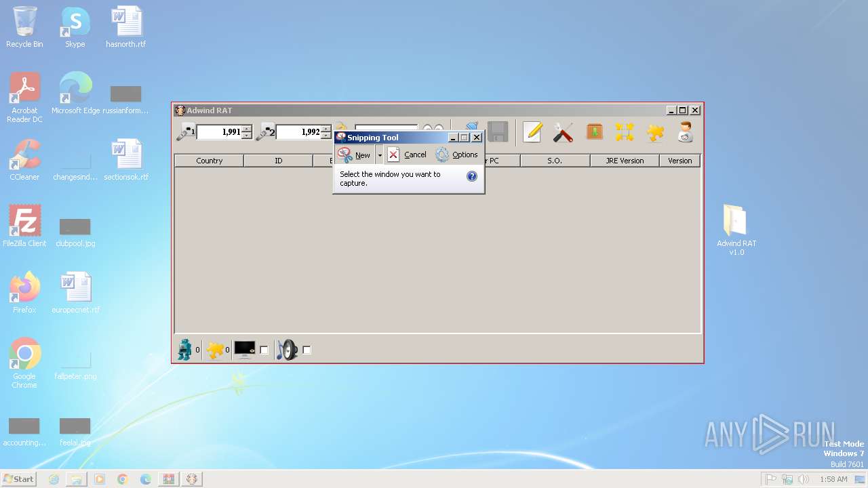Open Microsoft Edge desktop shortcut
The height and width of the screenshot is (488, 868).
(75, 94)
